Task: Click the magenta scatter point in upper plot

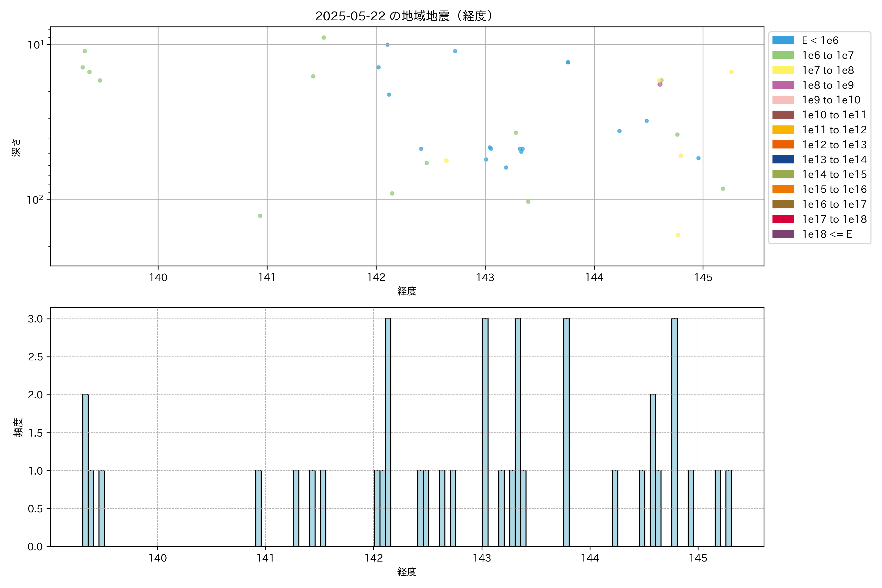Action: coord(660,84)
